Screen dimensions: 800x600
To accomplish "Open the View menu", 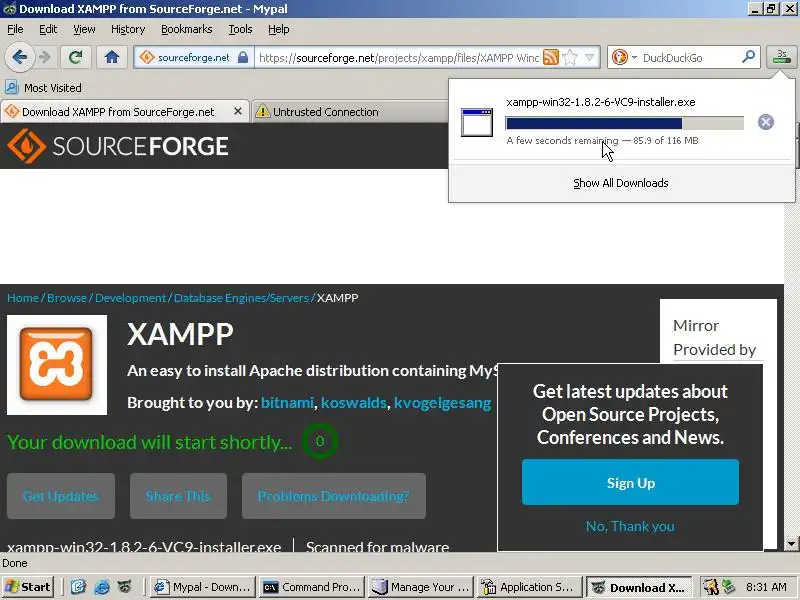I will click(84, 30).
